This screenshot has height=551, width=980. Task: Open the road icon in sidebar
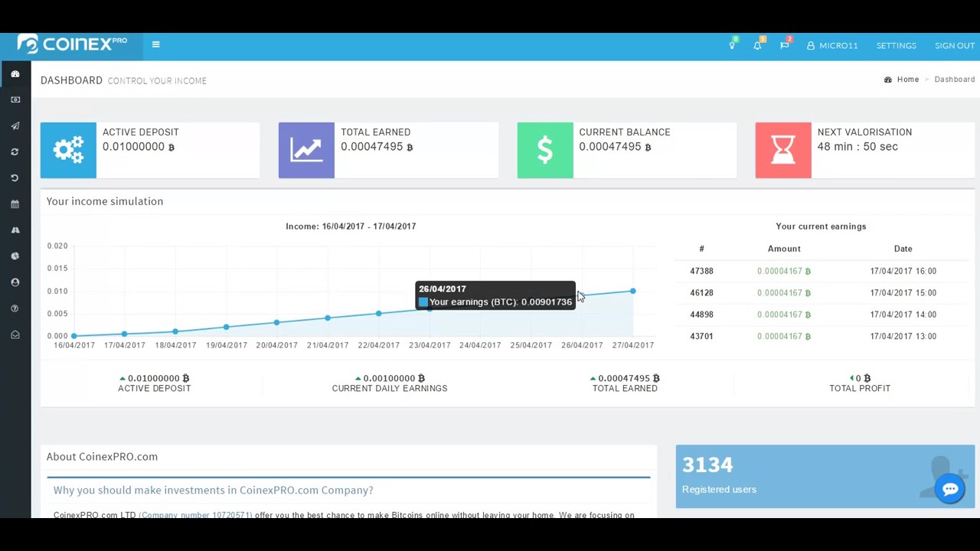click(15, 230)
